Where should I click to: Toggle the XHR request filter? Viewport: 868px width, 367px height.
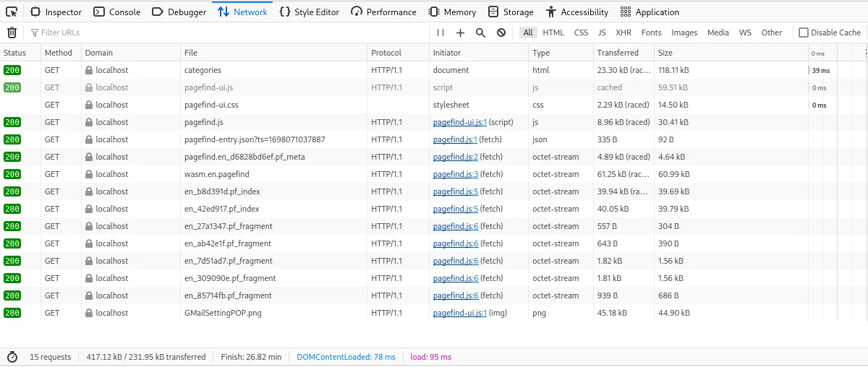coord(623,33)
